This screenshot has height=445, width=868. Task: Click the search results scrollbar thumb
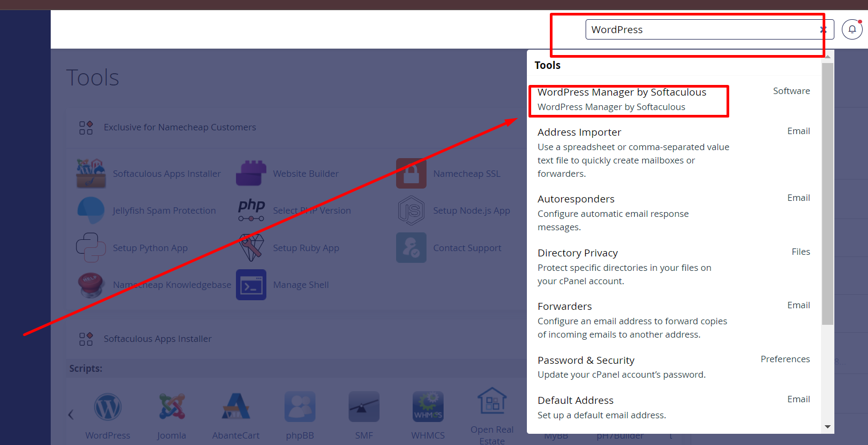827,193
